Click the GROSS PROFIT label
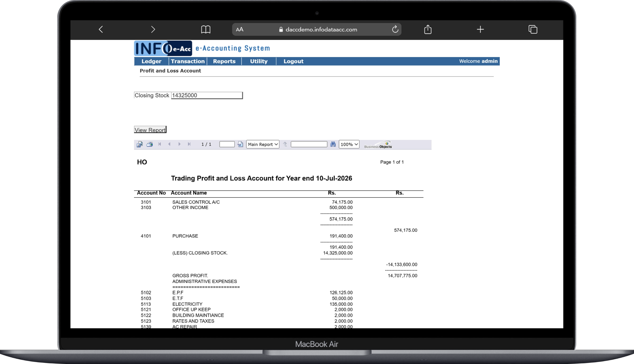 190,276
